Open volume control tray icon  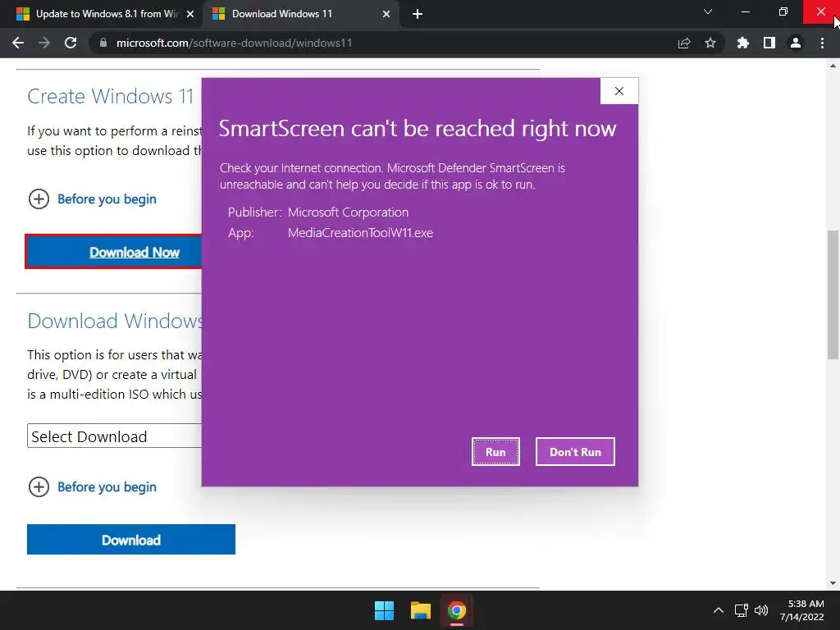click(760, 610)
